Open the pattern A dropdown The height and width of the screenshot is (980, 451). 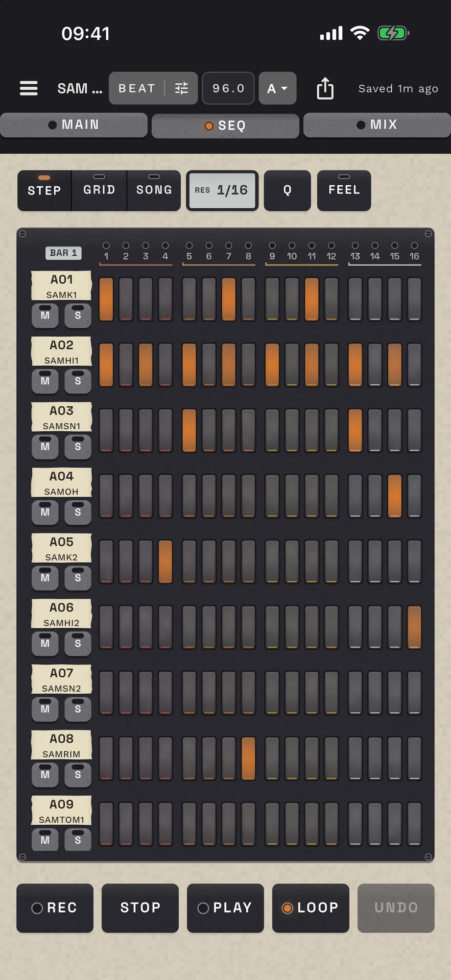pos(278,88)
